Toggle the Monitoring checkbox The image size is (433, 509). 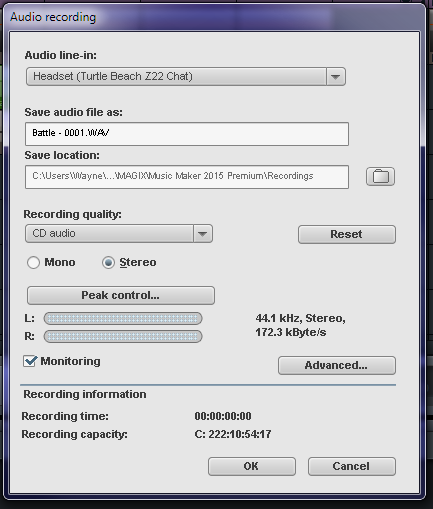point(30,361)
